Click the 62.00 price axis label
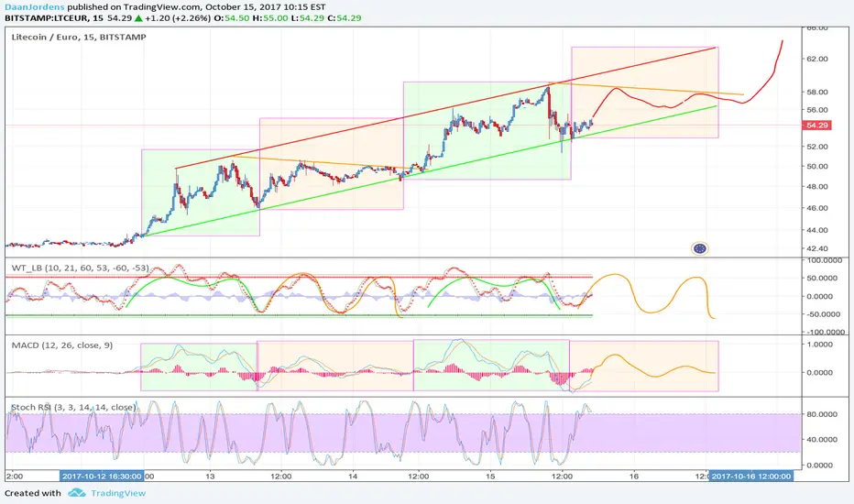Image resolution: width=854 pixels, height=504 pixels. pos(817,59)
